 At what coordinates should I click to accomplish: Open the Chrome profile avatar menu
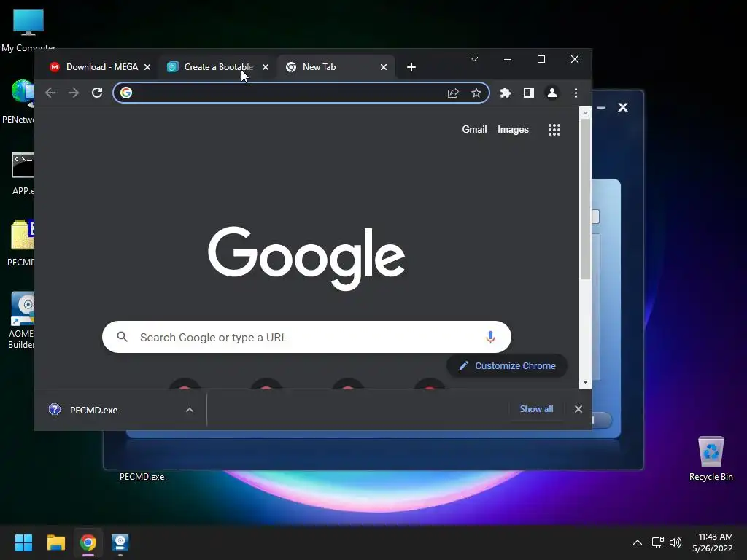[552, 93]
